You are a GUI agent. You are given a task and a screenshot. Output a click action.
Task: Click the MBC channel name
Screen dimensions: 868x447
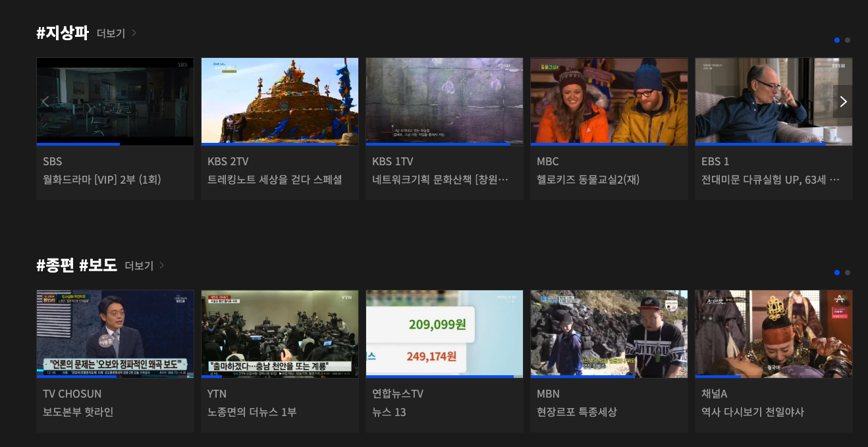548,161
